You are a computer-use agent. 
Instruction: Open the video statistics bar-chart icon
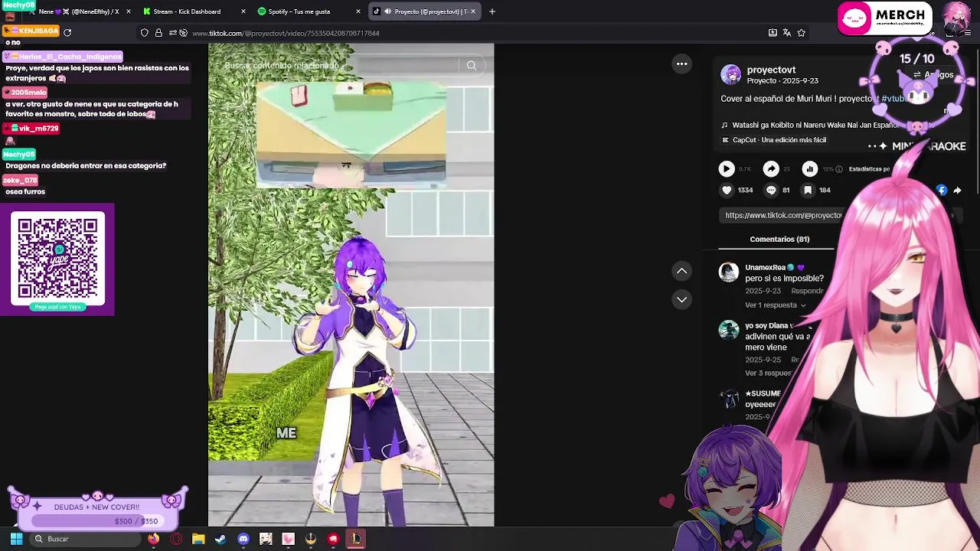[809, 168]
